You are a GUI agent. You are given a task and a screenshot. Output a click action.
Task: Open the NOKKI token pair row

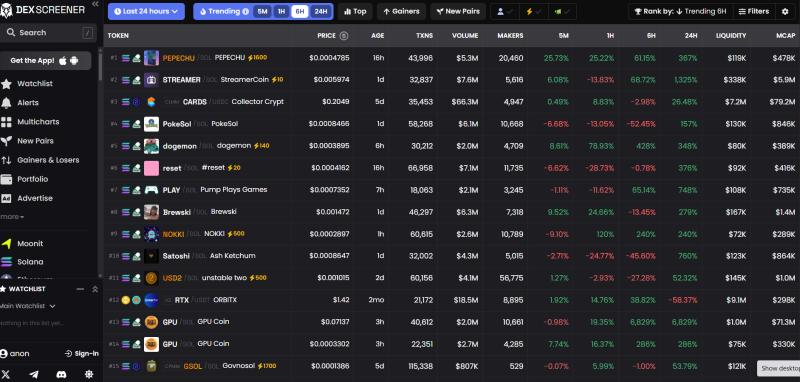(x=452, y=234)
